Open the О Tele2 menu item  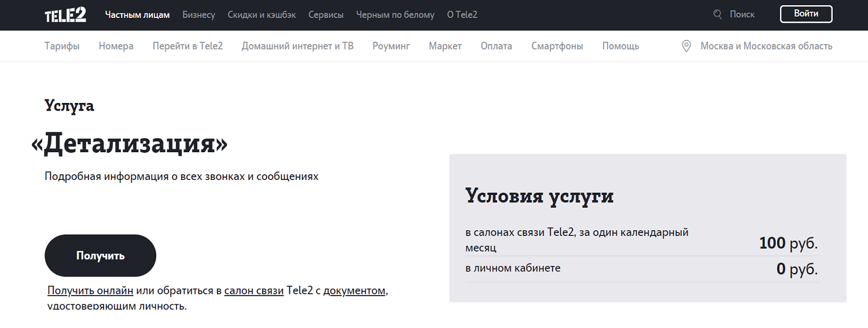(462, 15)
